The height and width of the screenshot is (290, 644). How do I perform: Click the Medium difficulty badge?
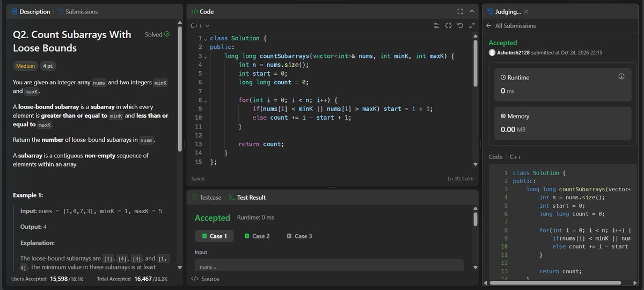[26, 66]
